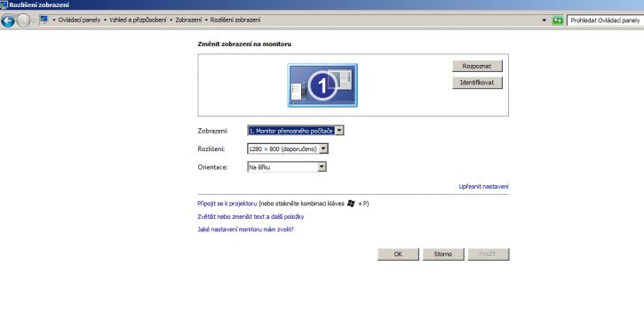Image resolution: width=644 pixels, height=330 pixels.
Task: Open the Zobrazení monitor dropdown
Action: tap(295, 131)
